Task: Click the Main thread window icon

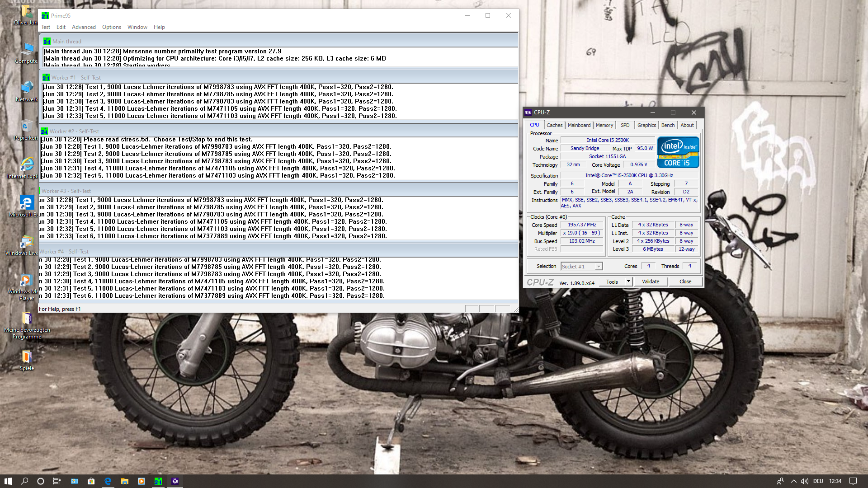Action: click(47, 41)
